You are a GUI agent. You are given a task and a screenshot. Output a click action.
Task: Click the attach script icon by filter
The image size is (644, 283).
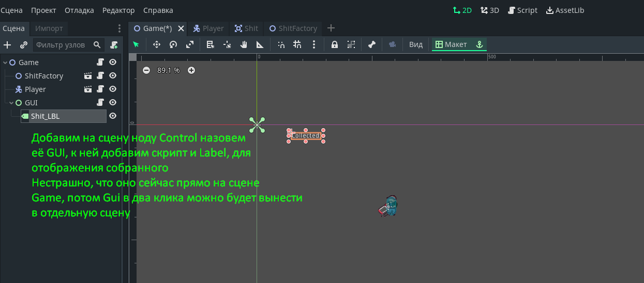pos(114,45)
